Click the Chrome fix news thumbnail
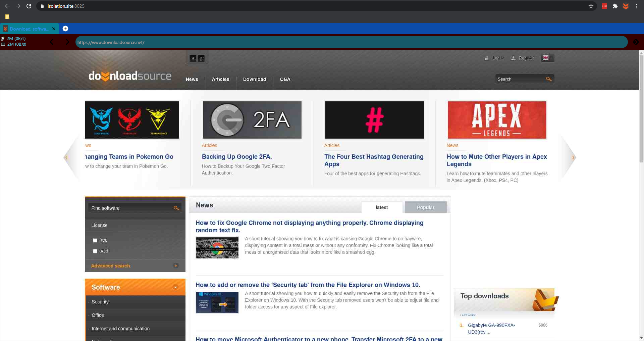Image resolution: width=644 pixels, height=341 pixels. [x=217, y=248]
